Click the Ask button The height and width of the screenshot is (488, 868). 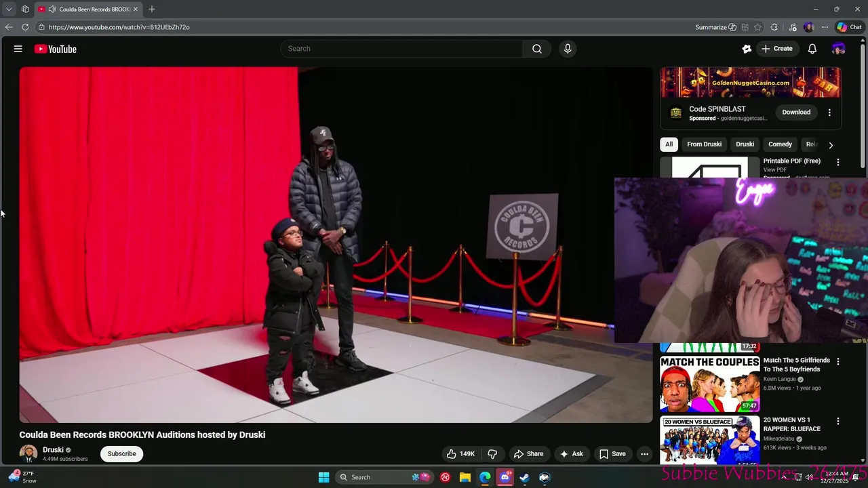click(x=571, y=454)
